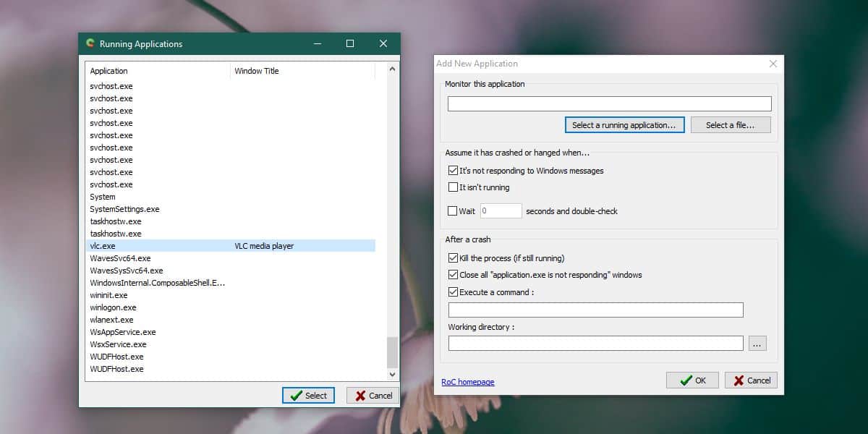
Task: Click the scroll up arrow in application list
Action: 393,69
